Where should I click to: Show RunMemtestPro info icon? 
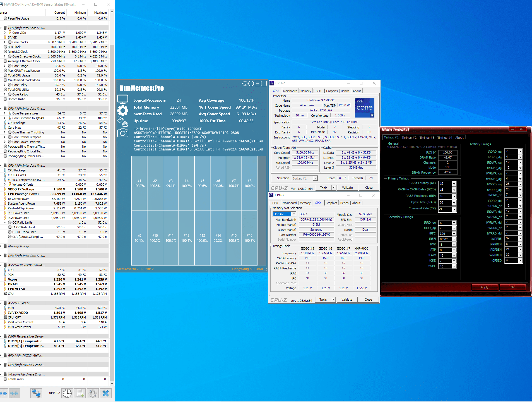pyautogui.click(x=251, y=83)
